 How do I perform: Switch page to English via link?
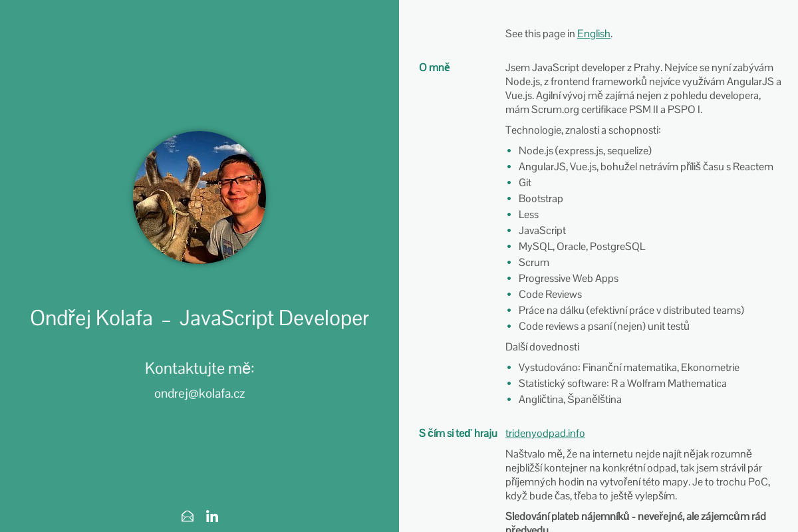(593, 34)
